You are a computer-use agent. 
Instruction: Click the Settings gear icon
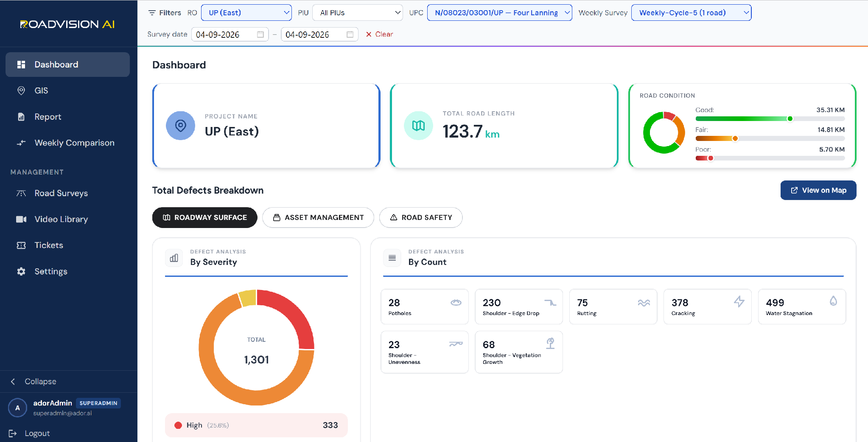point(21,271)
